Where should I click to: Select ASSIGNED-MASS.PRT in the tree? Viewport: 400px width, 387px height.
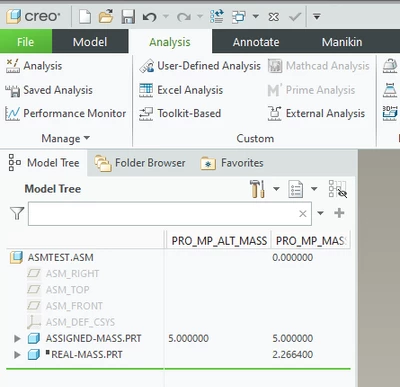[x=93, y=338]
